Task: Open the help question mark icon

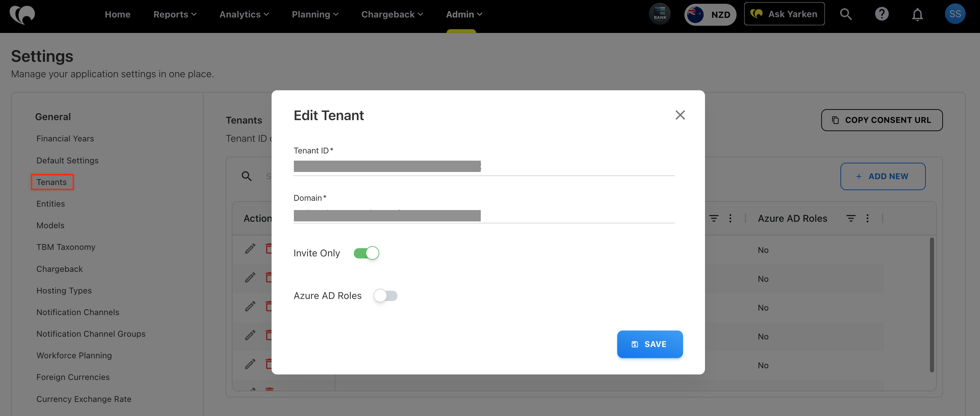Action: (x=882, y=14)
